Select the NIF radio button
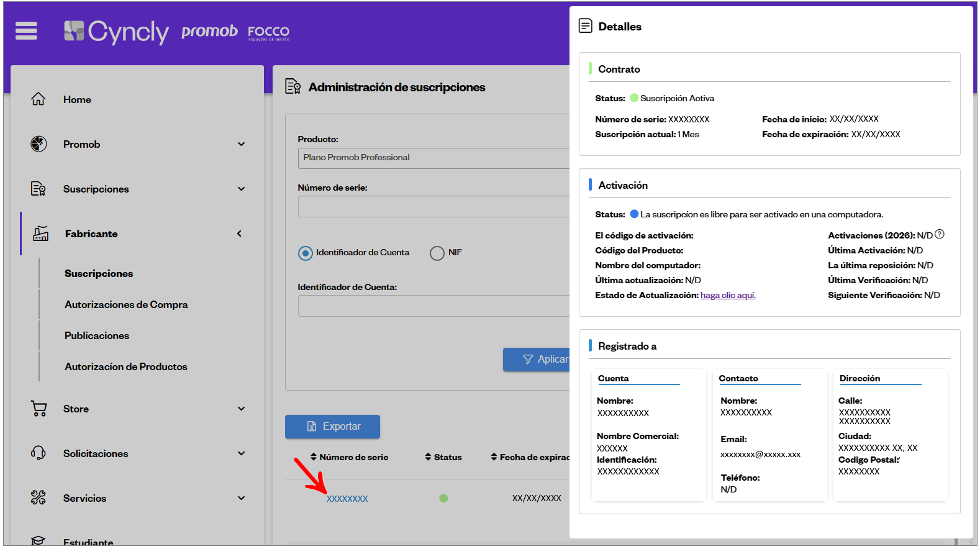980x549 pixels. click(437, 253)
